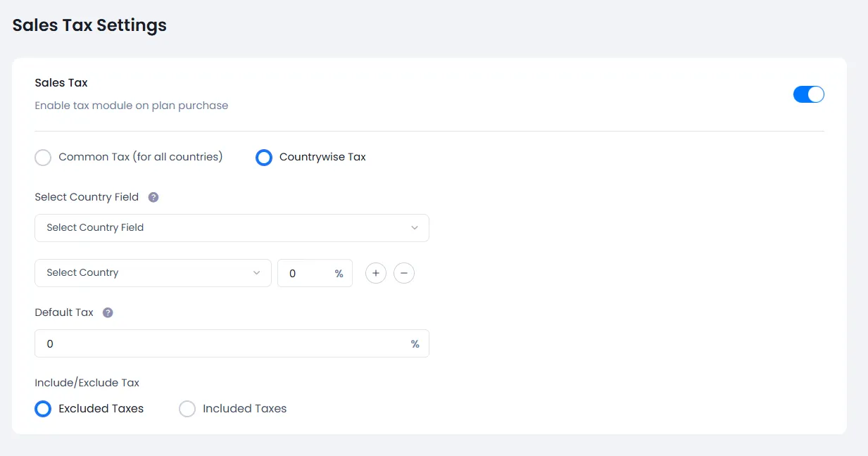Screen dimensions: 868x456
Task: Click the 'Enable tax module on plan purchase' description
Action: click(x=132, y=106)
